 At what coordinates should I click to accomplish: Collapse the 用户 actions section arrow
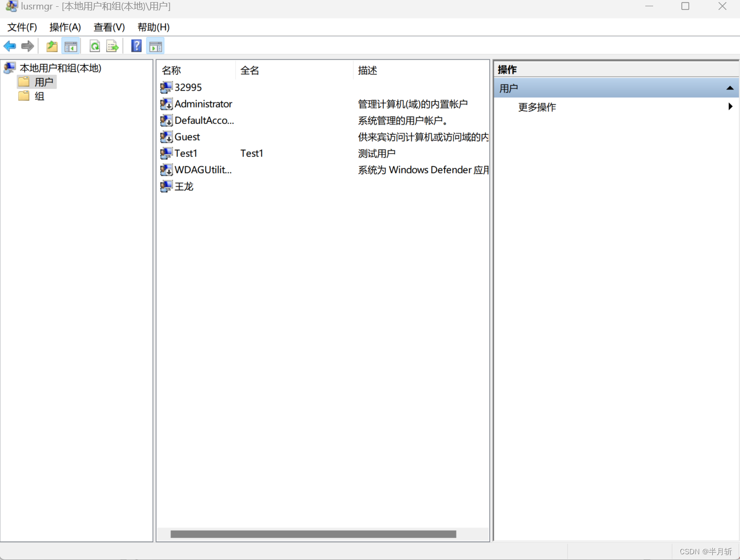tap(730, 88)
